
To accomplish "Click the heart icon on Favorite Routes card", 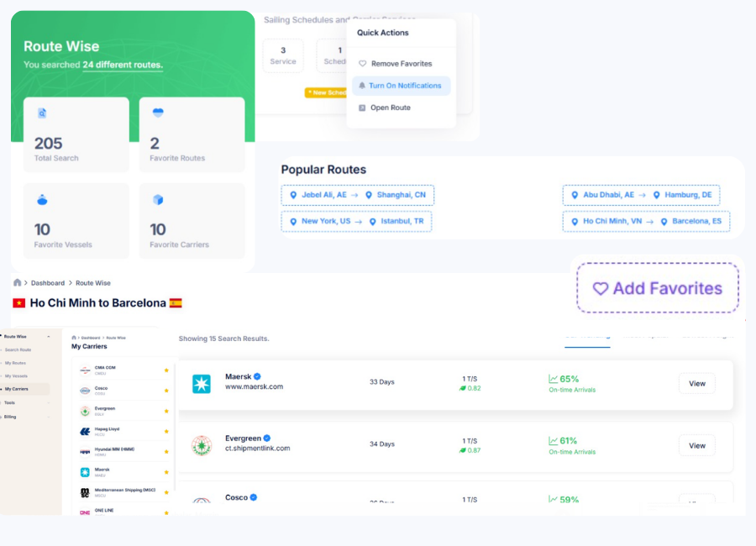I will [158, 113].
